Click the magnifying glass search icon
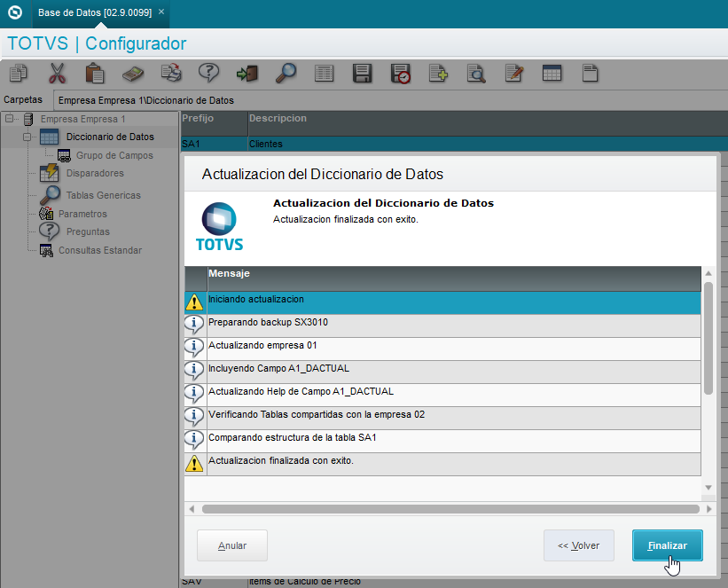 pyautogui.click(x=286, y=74)
